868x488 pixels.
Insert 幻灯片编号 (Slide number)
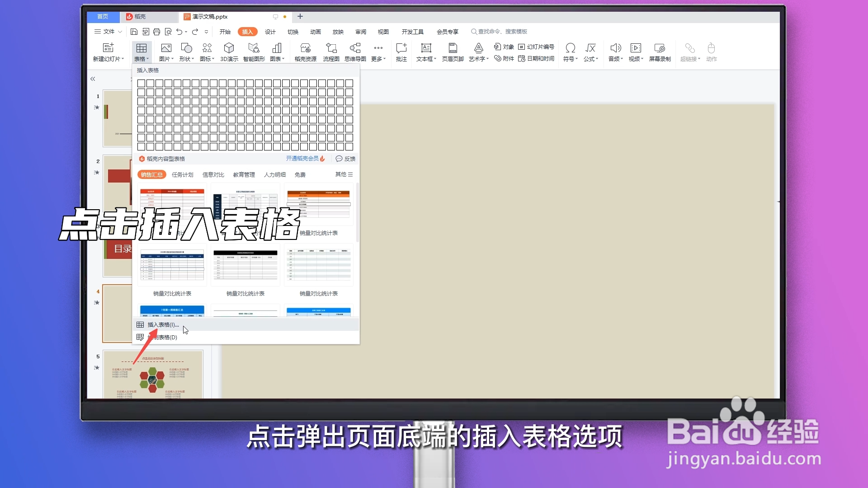(x=536, y=47)
